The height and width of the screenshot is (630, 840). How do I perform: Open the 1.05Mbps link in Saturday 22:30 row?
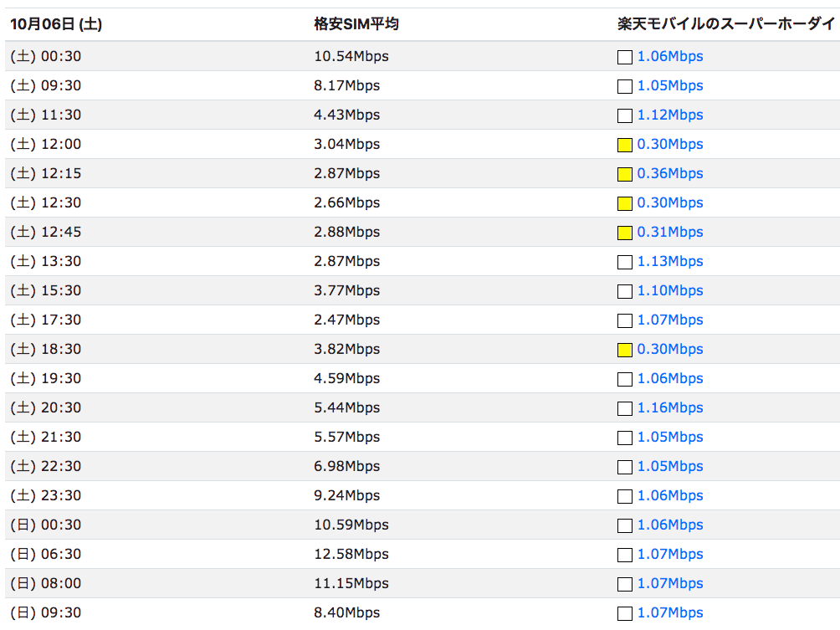669,466
